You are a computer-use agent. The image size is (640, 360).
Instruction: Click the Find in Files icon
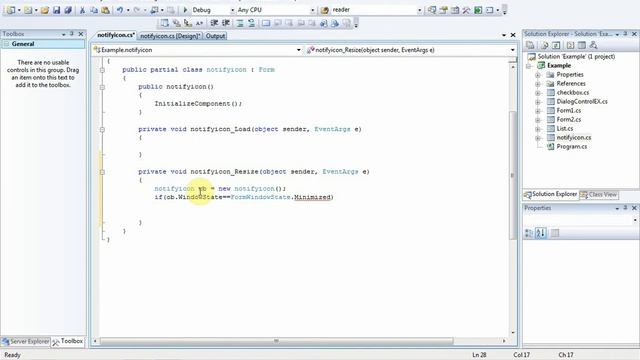[325, 10]
